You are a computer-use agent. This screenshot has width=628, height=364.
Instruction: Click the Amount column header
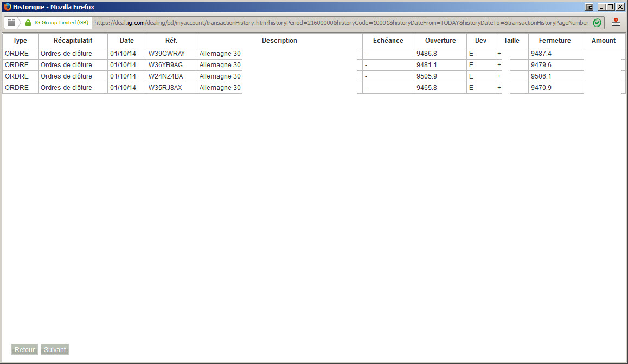pos(603,41)
